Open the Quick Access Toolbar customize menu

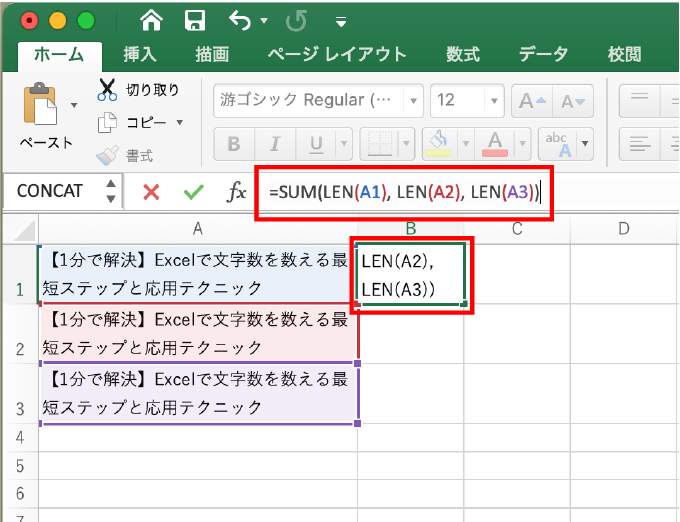tap(341, 21)
